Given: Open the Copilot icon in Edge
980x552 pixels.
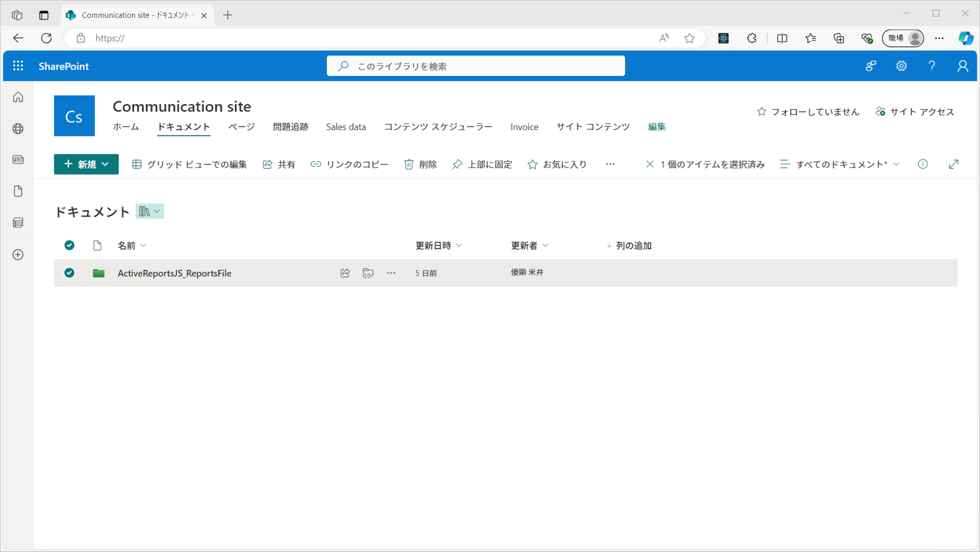Looking at the screenshot, I should (x=965, y=38).
